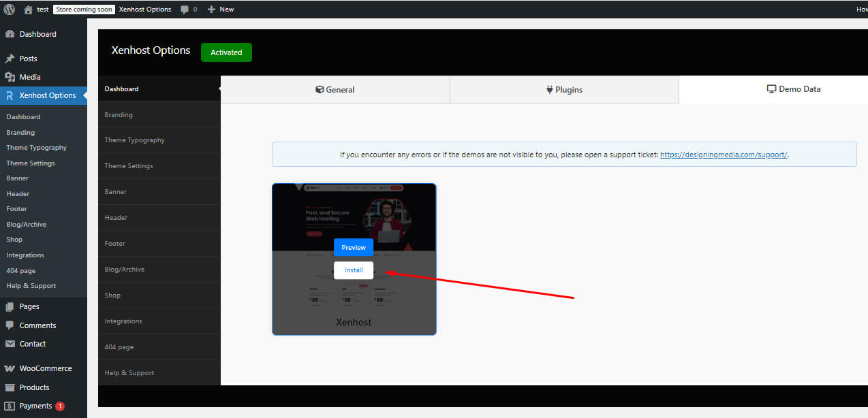The width and height of the screenshot is (868, 418).
Task: Select Header in the WordPress submenu
Action: pos(18,194)
